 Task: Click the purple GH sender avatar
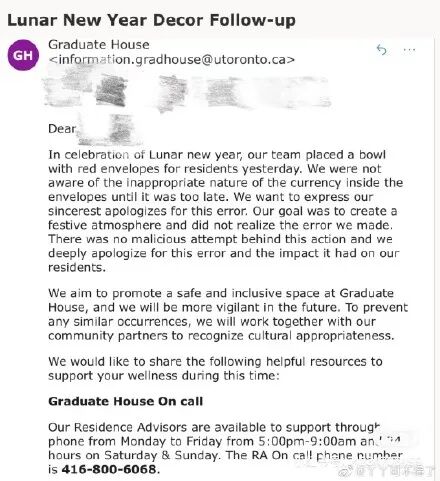pyautogui.click(x=23, y=55)
